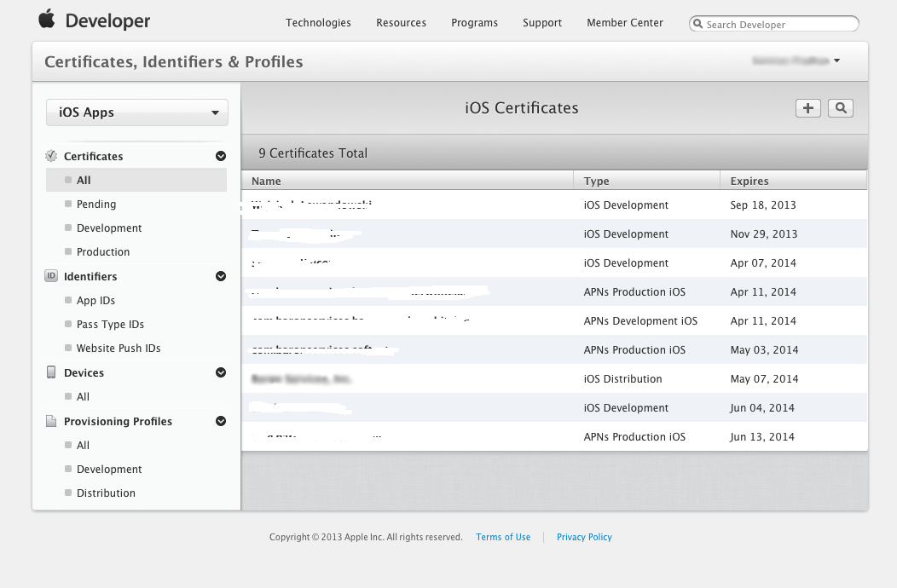Go to Member Center

tap(624, 23)
